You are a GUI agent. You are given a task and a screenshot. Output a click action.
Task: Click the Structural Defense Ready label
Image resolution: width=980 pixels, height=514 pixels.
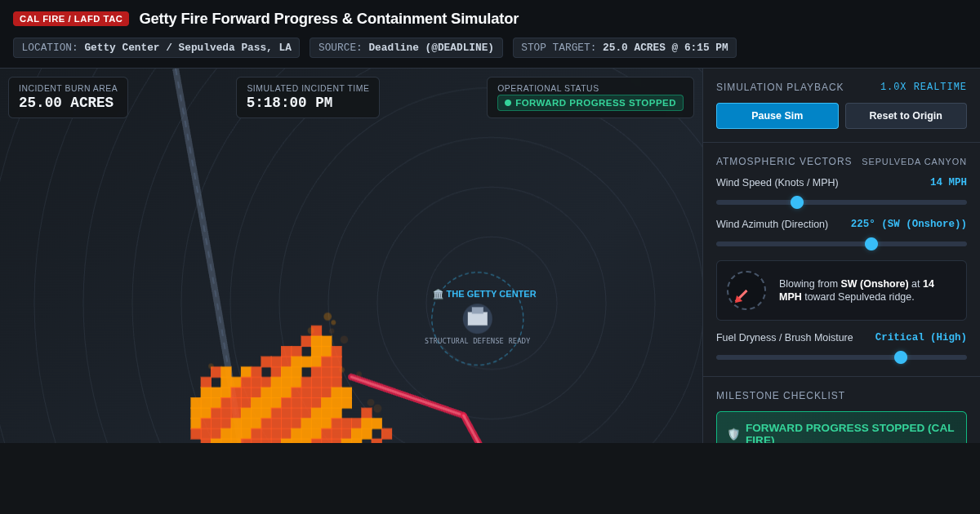[x=477, y=341]
